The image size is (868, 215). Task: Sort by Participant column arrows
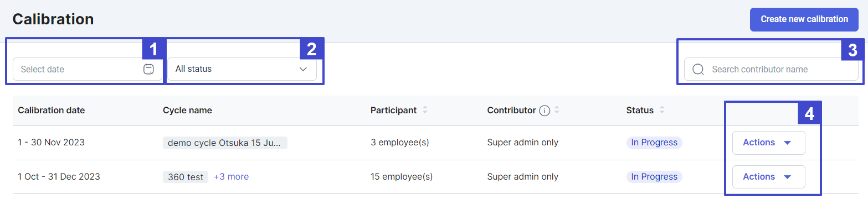425,110
